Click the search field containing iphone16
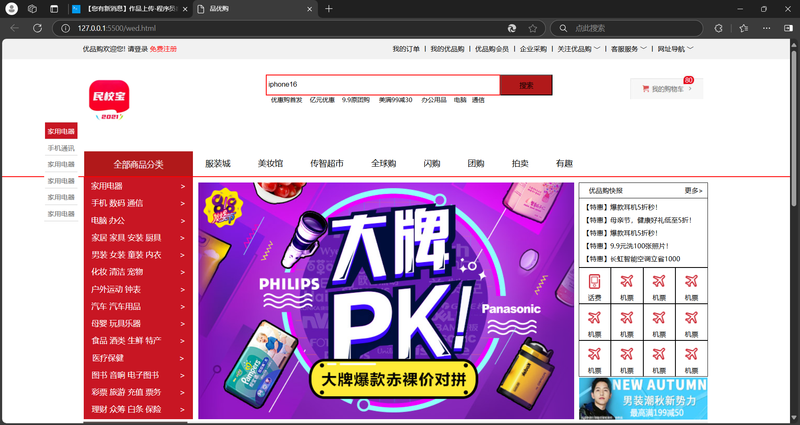This screenshot has height=425, width=800. (x=383, y=85)
